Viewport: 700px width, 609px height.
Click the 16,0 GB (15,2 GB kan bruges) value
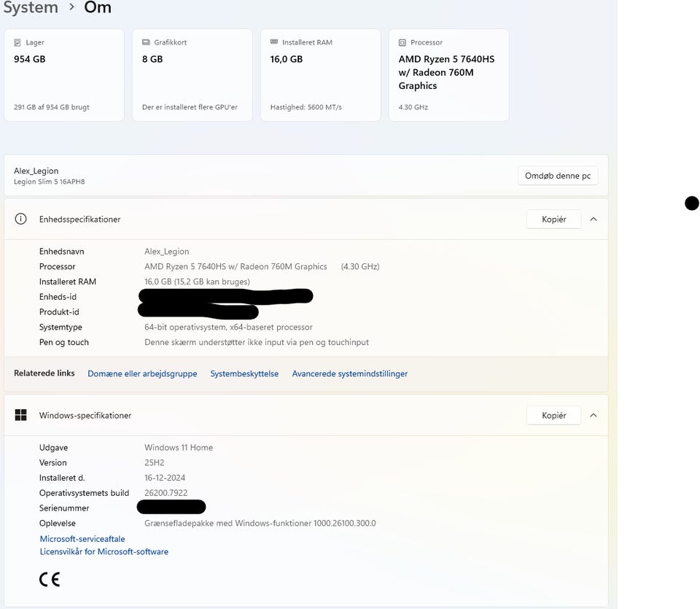tap(197, 282)
